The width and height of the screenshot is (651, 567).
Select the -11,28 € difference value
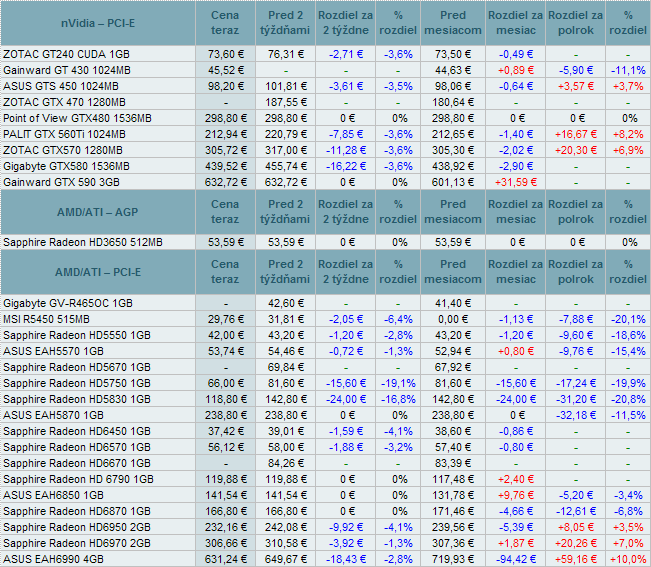(346, 150)
